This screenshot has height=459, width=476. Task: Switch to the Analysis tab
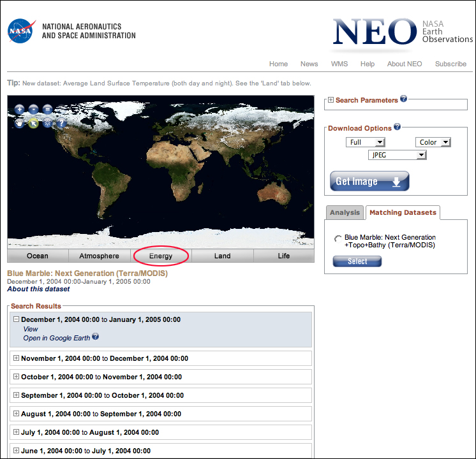[345, 213]
